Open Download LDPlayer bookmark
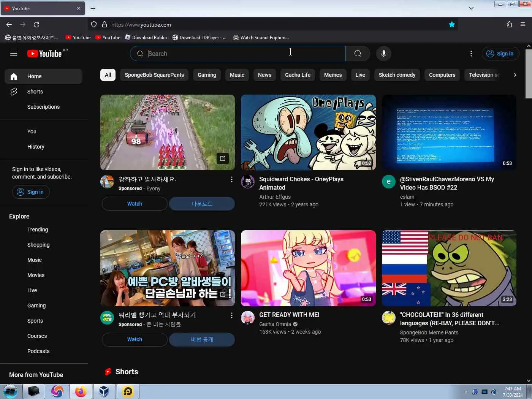Image resolution: width=532 pixels, height=399 pixels. 199,37
